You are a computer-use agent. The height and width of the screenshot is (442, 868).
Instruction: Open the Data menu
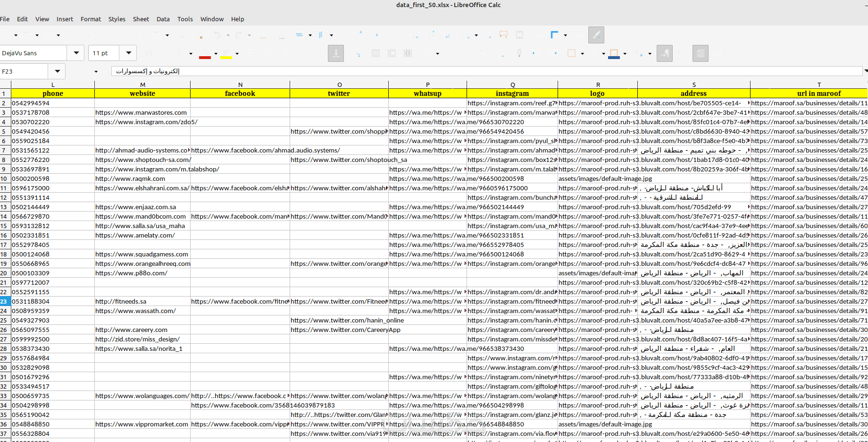(x=163, y=19)
